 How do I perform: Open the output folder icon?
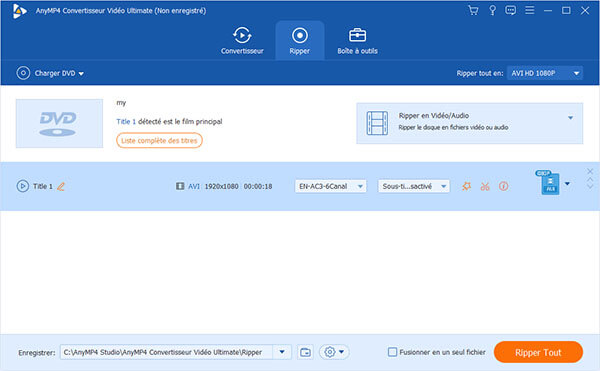pyautogui.click(x=305, y=352)
